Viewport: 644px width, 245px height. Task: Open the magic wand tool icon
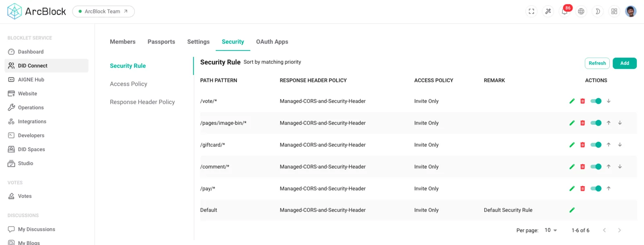(548, 11)
